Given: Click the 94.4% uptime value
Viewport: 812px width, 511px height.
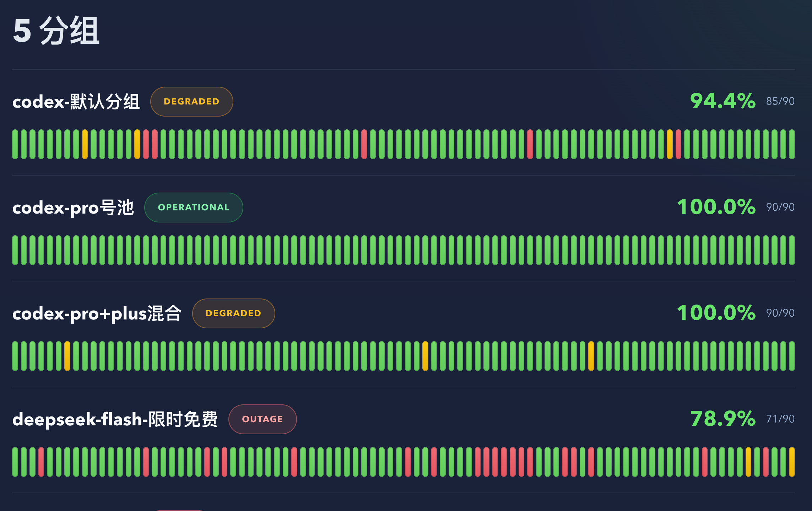Looking at the screenshot, I should tap(723, 101).
